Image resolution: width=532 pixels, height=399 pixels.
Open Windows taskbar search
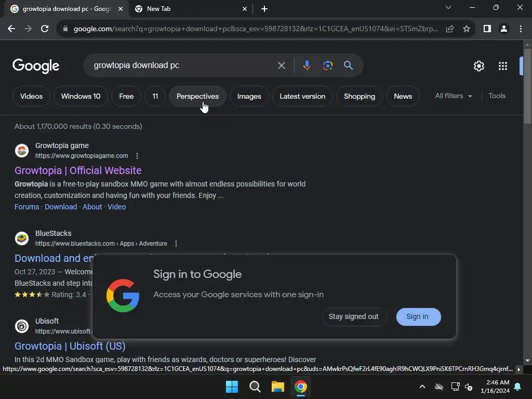tap(255, 387)
